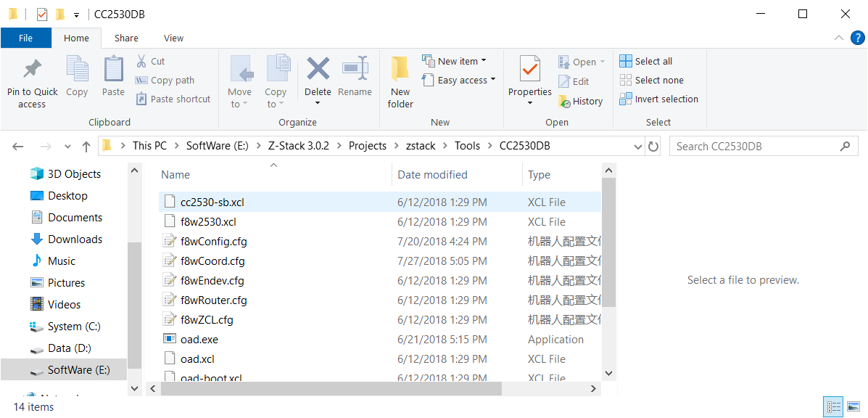The image size is (868, 418).
Task: Click the file list horizontal scrollbar
Action: pyautogui.click(x=331, y=389)
